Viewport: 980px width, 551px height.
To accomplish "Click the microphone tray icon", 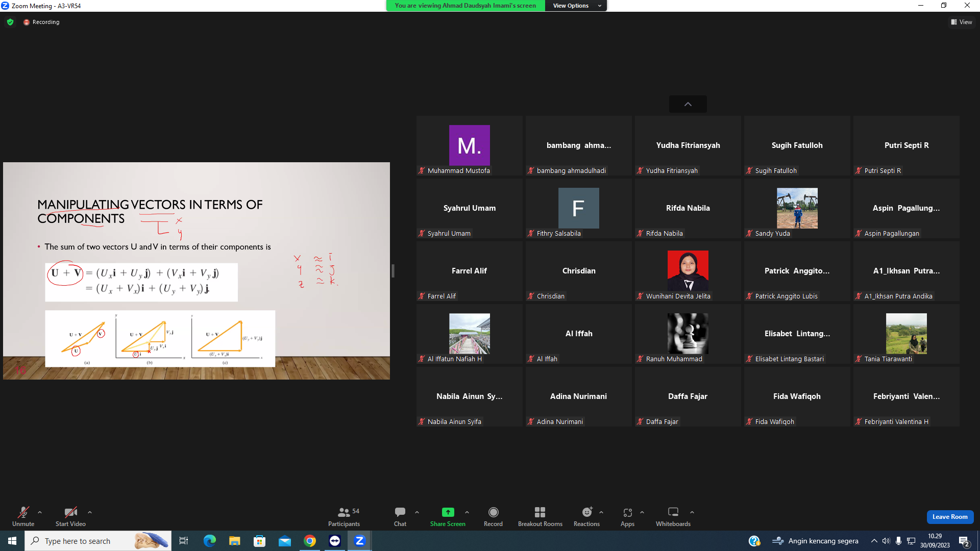I will 899,541.
